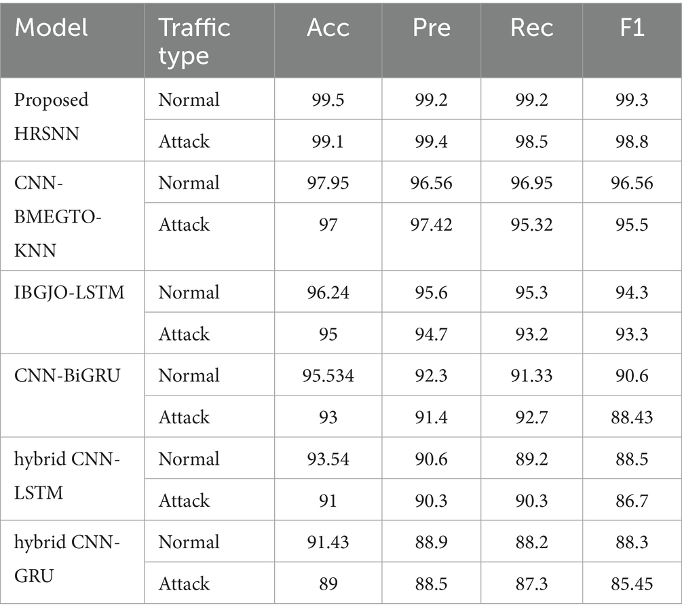The image size is (682, 616).
Task: Click the Acc column header
Action: [328, 41]
